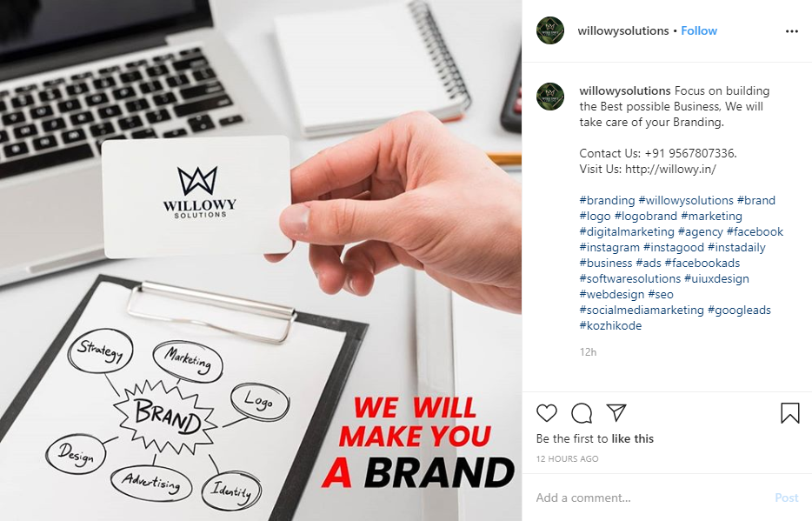Click the #uiuxdesign hashtag
Screen dimensions: 812x521
tap(716, 278)
